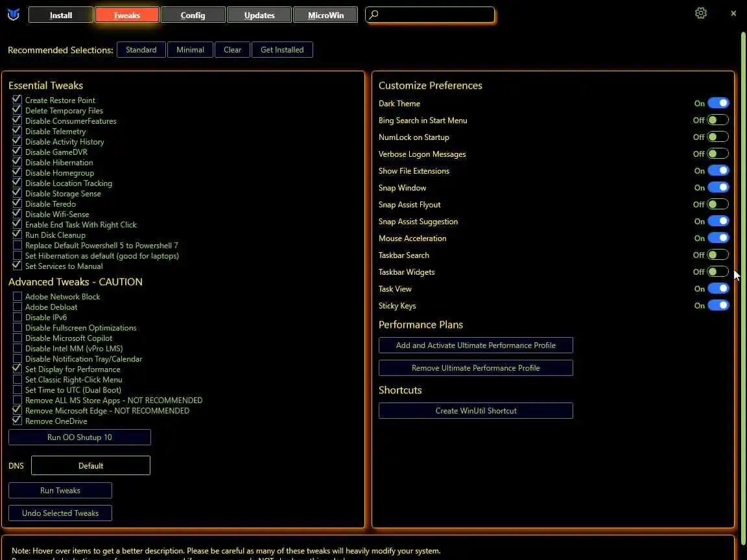Uncheck Remove OneDrive
747x560 pixels.
click(17, 421)
